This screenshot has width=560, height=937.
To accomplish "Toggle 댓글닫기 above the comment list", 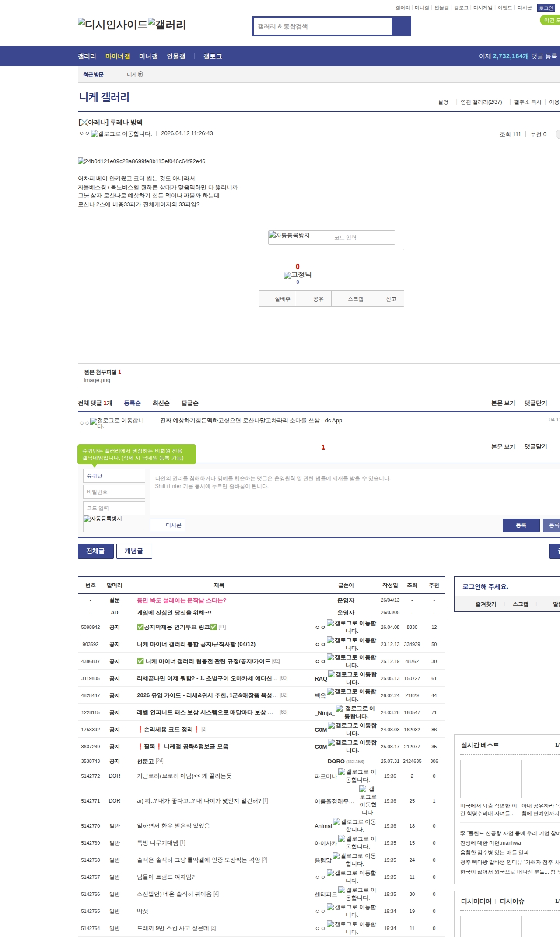I will [x=535, y=403].
